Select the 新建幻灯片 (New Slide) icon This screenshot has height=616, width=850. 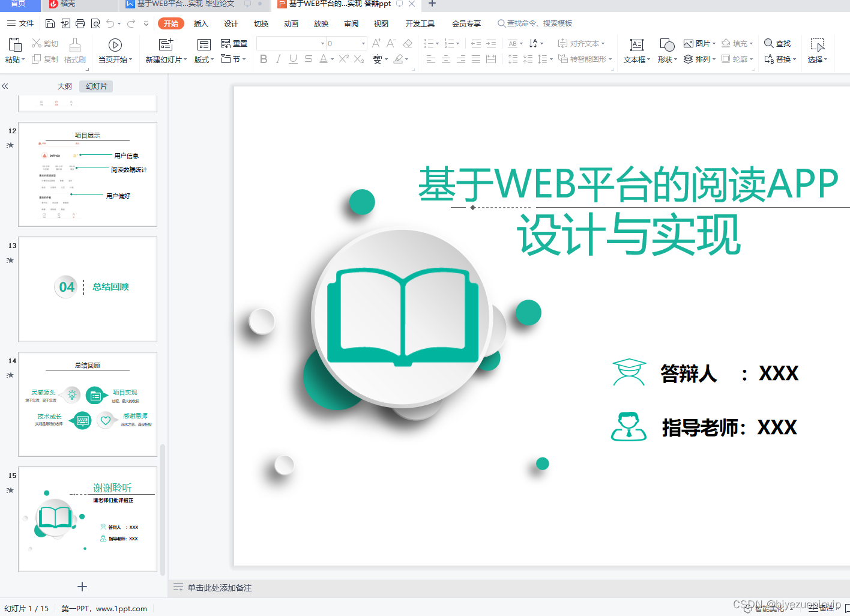[x=165, y=44]
